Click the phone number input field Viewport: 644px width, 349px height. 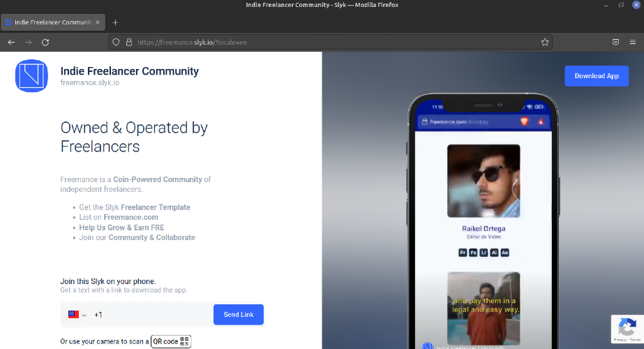click(x=152, y=315)
